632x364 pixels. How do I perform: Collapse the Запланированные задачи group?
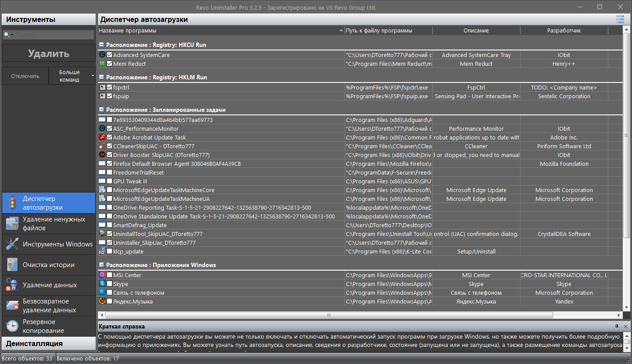tap(101, 110)
